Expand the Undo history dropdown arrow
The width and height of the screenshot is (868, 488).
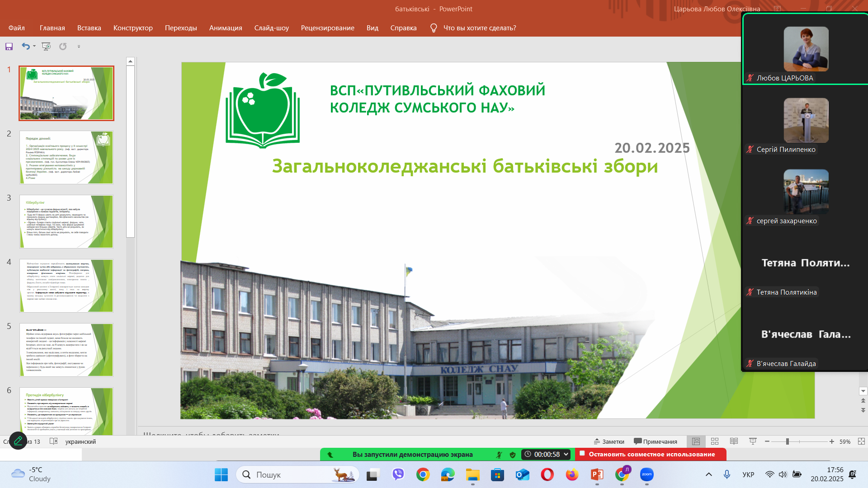click(x=34, y=46)
